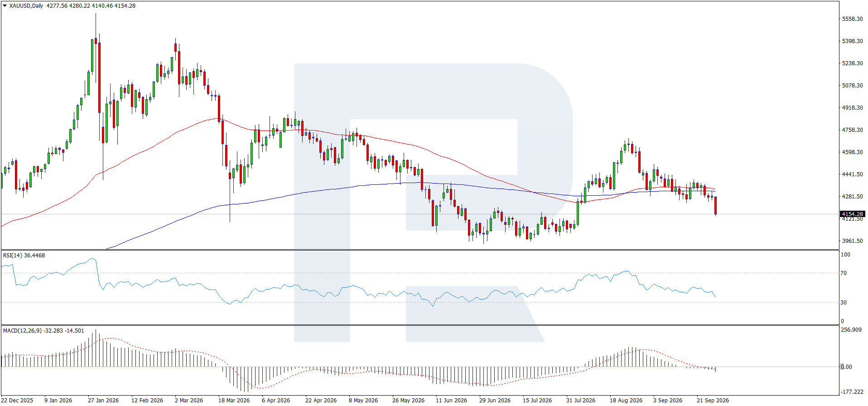
Task: Click the 18 Mar 2026 date label
Action: [234, 401]
